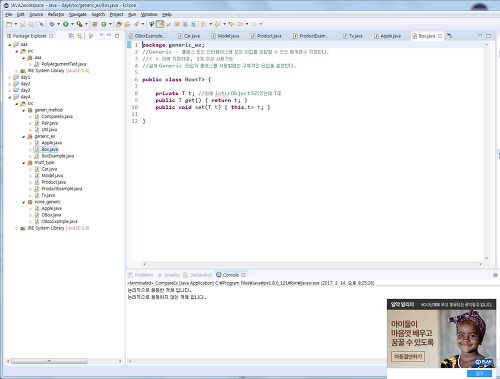Click the Open Type toolbar icon
500x379 pixels.
tap(119, 24)
